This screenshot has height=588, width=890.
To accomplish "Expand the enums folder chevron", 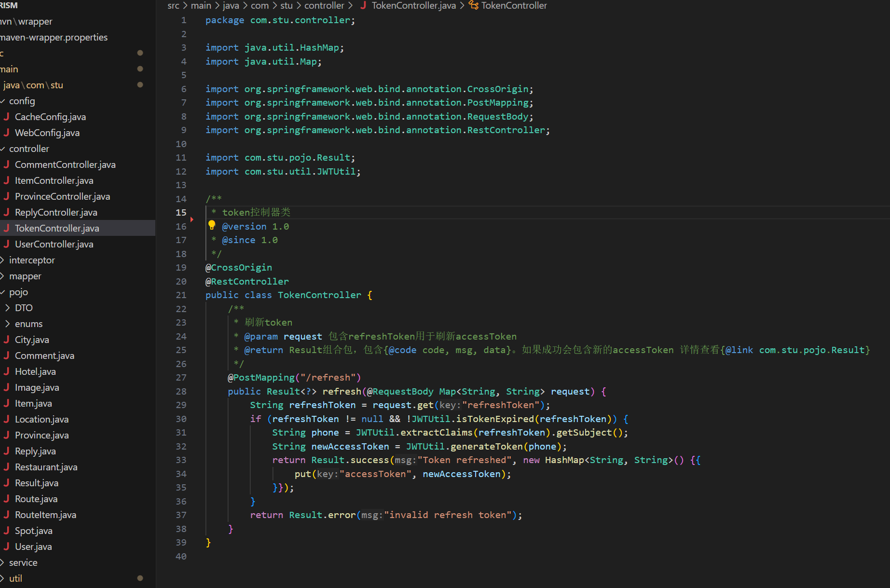I will point(8,324).
